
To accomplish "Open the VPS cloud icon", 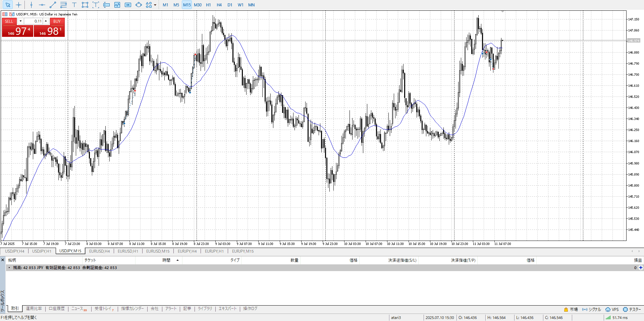I will pos(612,309).
